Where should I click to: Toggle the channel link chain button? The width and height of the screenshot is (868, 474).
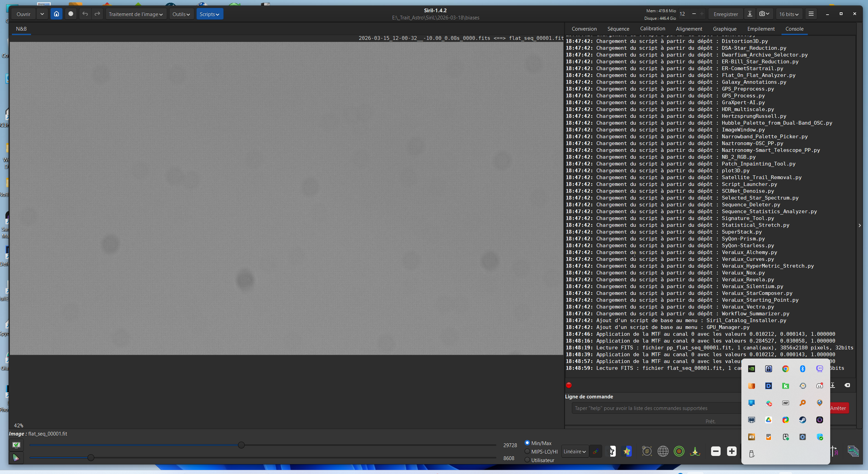click(595, 452)
